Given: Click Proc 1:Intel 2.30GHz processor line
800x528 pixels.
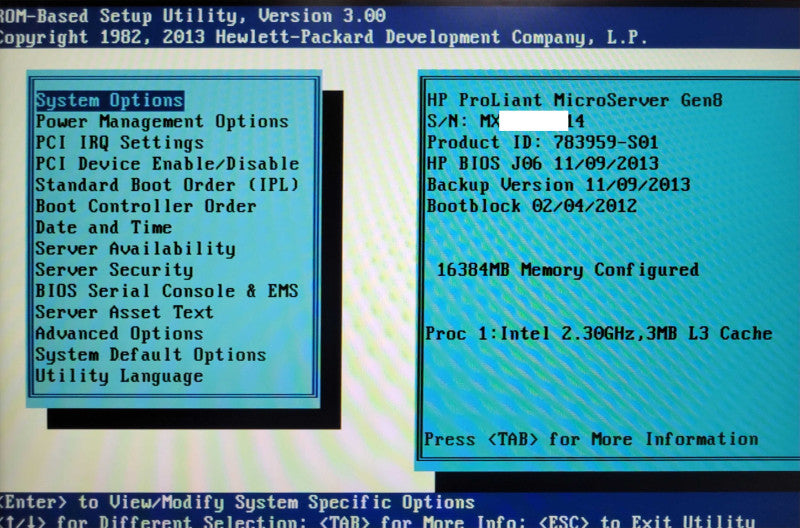Looking at the screenshot, I should [599, 334].
